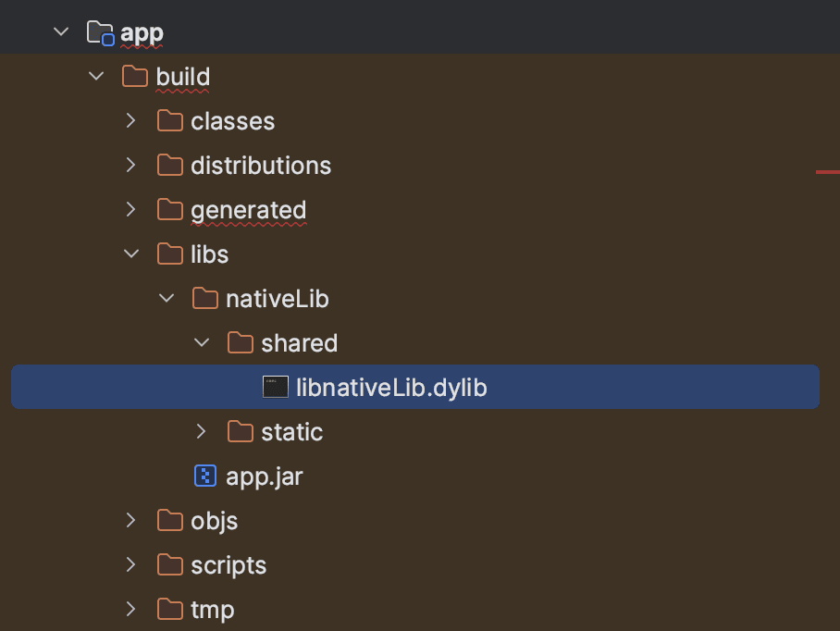
Task: Collapse the build folder
Action: [96, 76]
